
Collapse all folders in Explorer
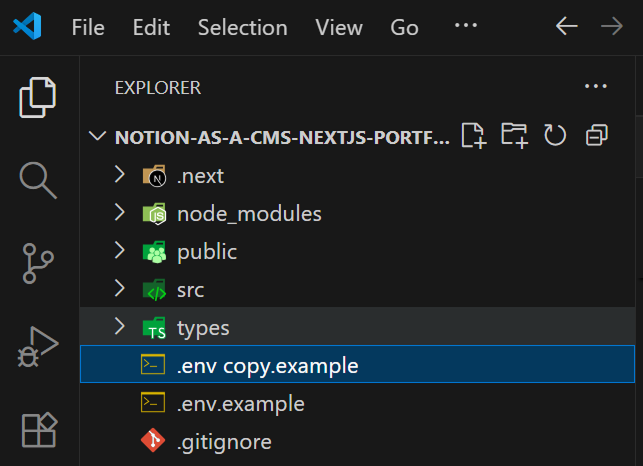tap(596, 136)
